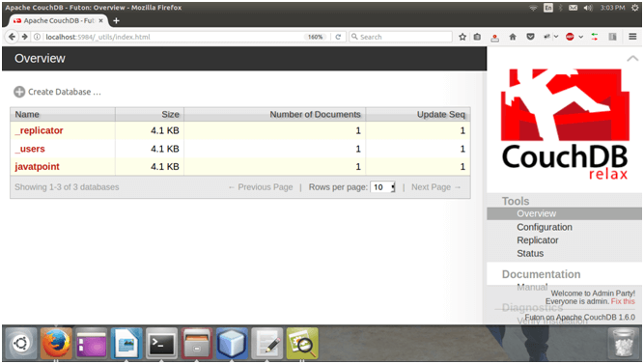
Task: Click the Fix this admin link
Action: coord(623,301)
